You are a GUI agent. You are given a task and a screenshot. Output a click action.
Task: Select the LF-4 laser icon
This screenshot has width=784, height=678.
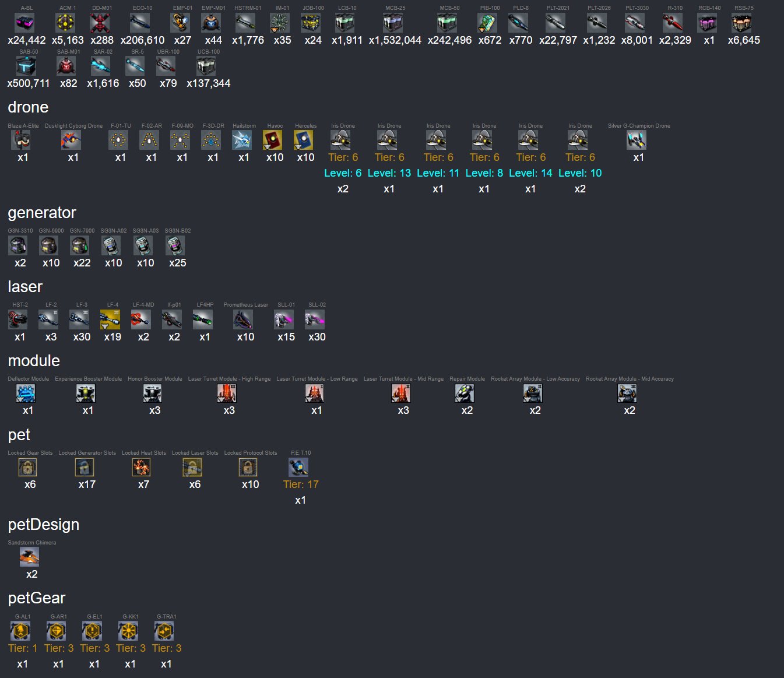point(110,319)
